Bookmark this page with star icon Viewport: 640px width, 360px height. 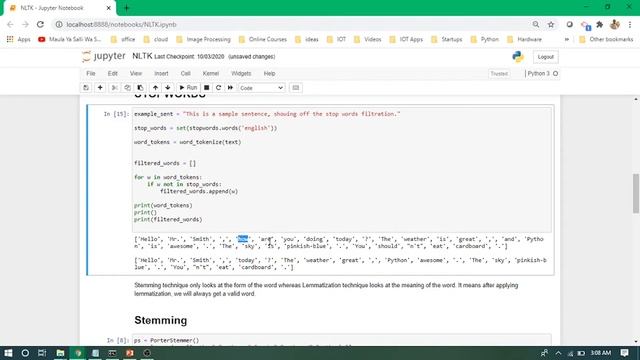point(551,24)
